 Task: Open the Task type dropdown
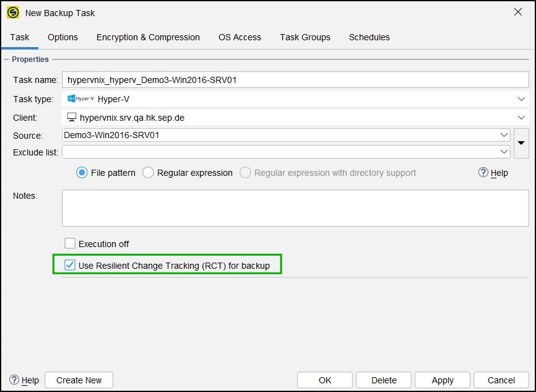522,98
